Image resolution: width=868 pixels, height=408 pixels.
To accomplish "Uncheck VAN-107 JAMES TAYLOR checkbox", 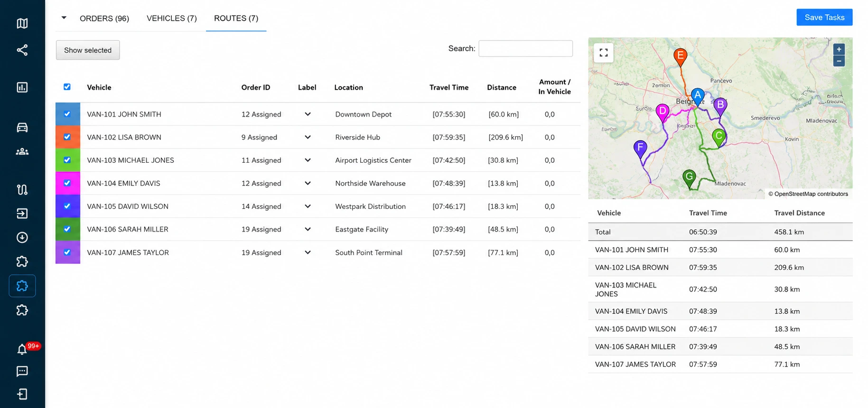I will click(x=67, y=252).
